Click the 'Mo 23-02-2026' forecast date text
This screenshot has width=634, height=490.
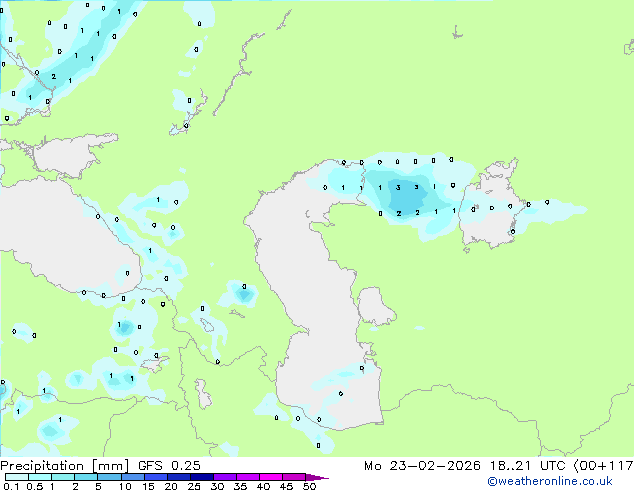point(422,466)
